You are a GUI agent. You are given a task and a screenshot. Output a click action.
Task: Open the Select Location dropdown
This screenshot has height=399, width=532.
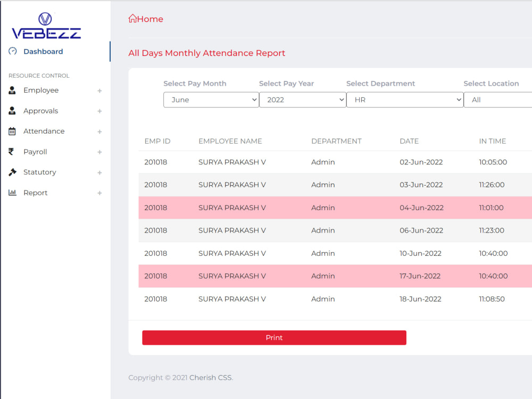pyautogui.click(x=498, y=100)
